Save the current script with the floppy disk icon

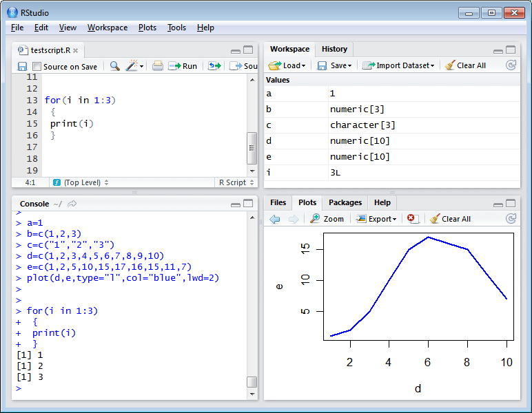tap(22, 66)
